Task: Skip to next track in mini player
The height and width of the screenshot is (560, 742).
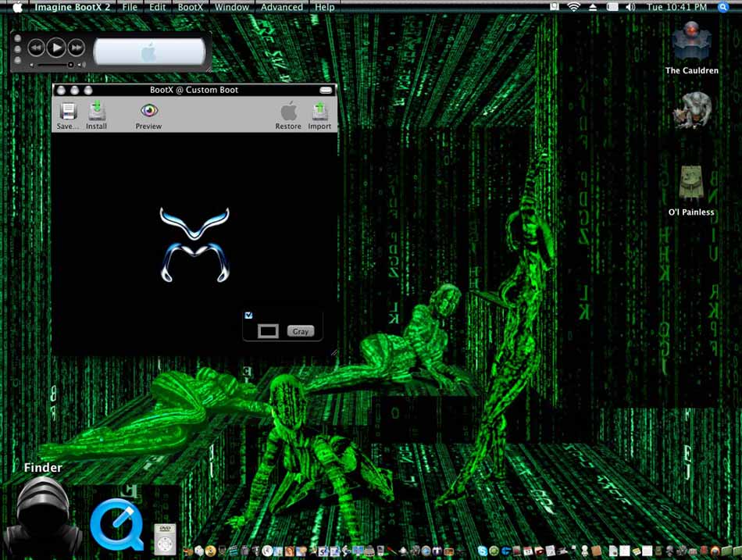Action: point(77,48)
